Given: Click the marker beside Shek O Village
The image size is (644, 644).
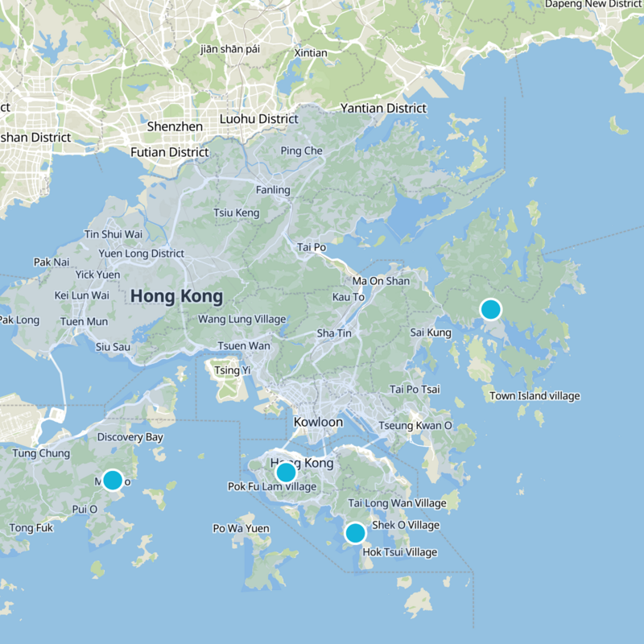Looking at the screenshot, I should (x=355, y=533).
